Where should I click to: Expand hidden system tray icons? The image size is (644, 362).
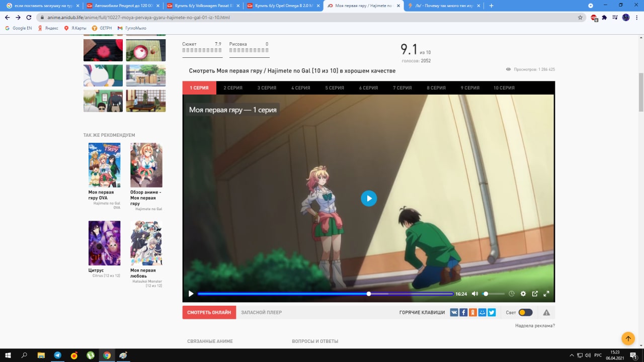pyautogui.click(x=572, y=355)
